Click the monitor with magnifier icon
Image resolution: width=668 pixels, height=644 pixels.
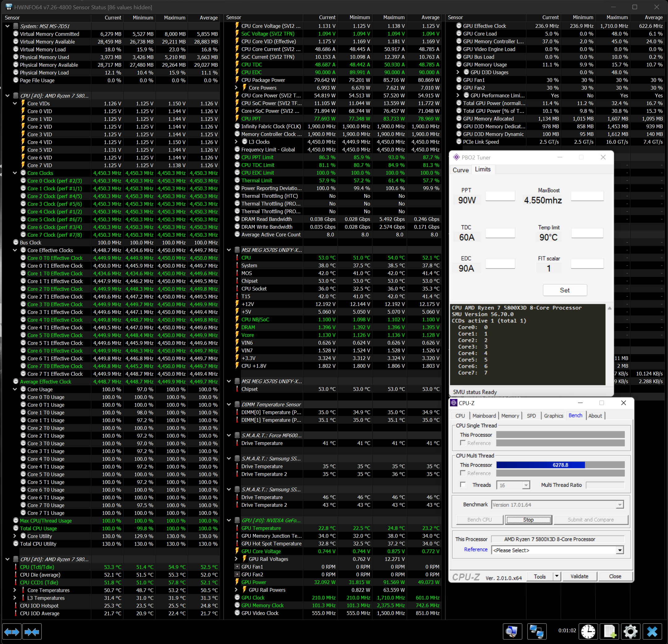[512, 632]
